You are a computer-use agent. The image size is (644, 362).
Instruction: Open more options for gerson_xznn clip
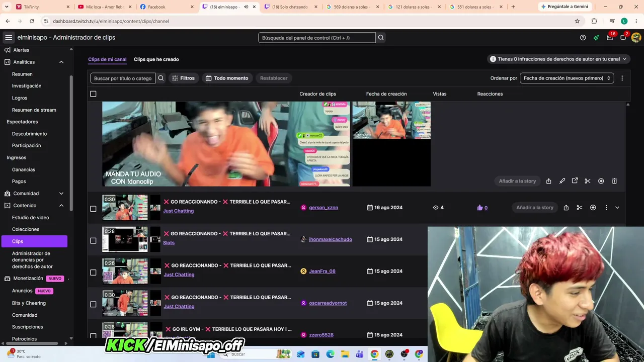(606, 208)
